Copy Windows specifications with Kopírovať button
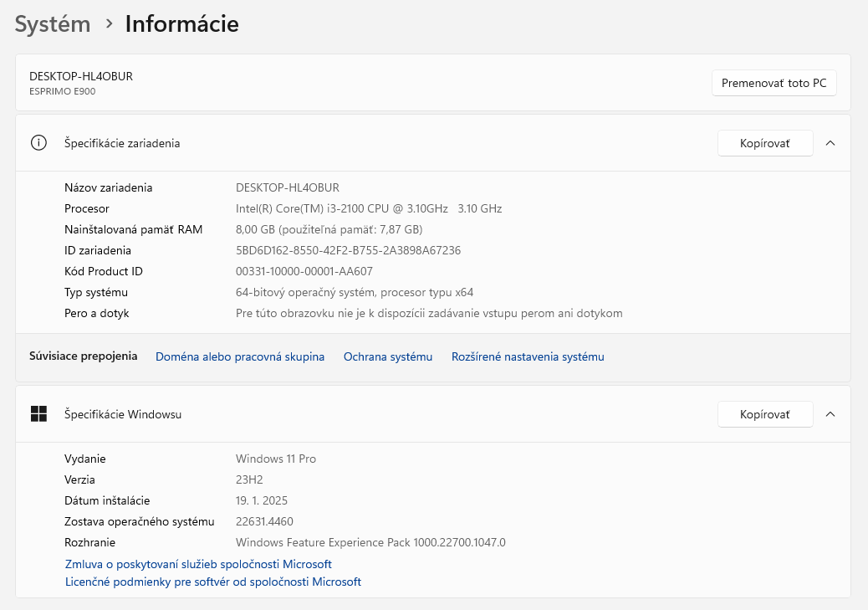Viewport: 868px width, 610px height. (x=764, y=413)
